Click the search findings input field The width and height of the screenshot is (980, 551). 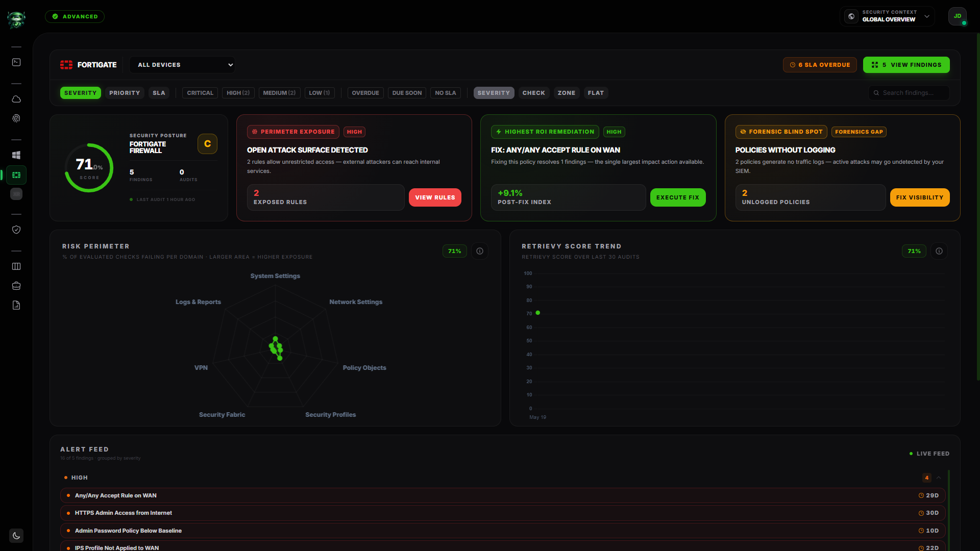909,93
